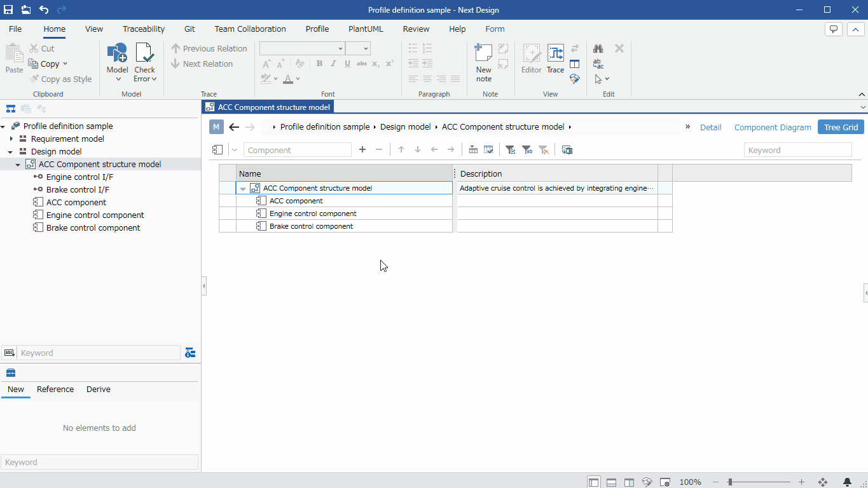Select the Tree Grid view button
Screen dimensions: 868x488
tap(841, 127)
